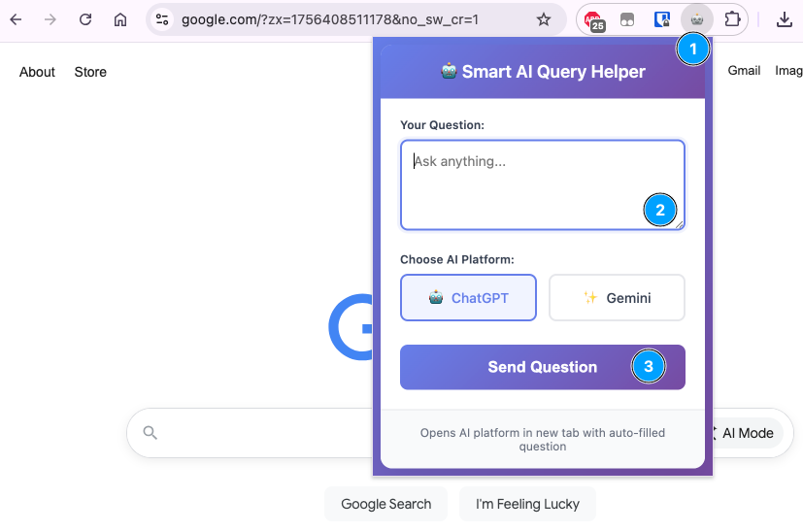Select ChatGPT as the AI platform
803x532 pixels.
pyautogui.click(x=468, y=298)
